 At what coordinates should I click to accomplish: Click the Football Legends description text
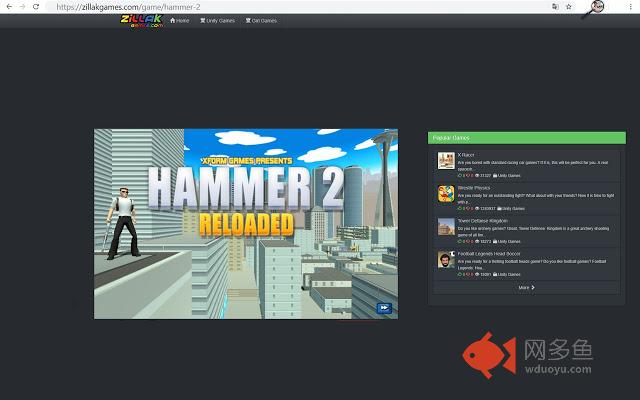tap(531, 265)
